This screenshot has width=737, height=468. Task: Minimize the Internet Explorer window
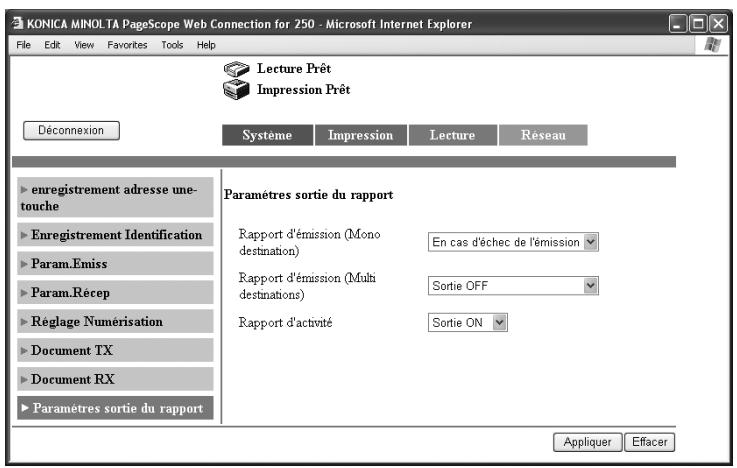(678, 23)
